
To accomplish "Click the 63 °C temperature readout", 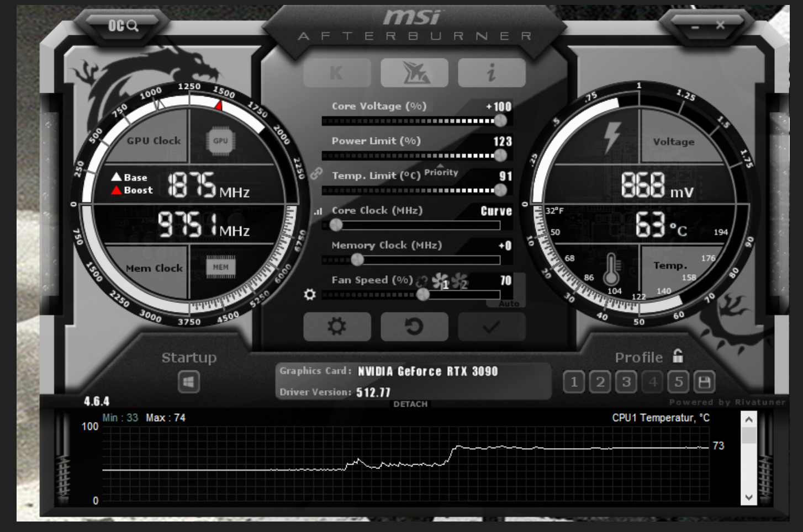I will point(661,225).
